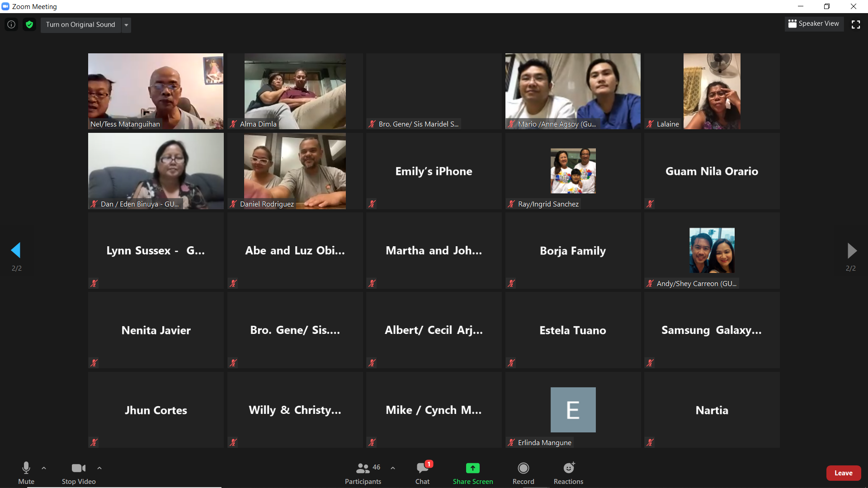Click muted mic icon on Daniel Rodriguez
The height and width of the screenshot is (488, 868).
pos(233,204)
